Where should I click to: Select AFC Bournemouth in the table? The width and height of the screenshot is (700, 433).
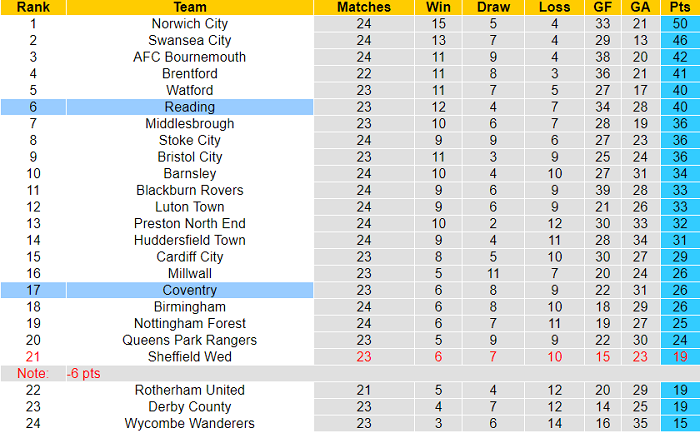pos(189,57)
